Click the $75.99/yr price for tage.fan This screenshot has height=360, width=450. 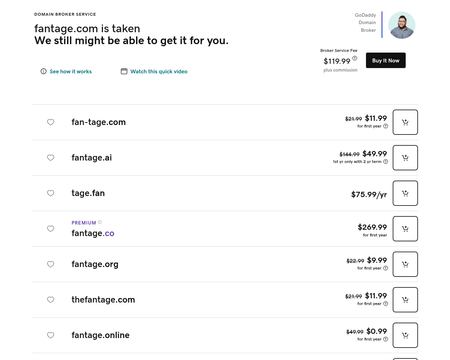369,194
